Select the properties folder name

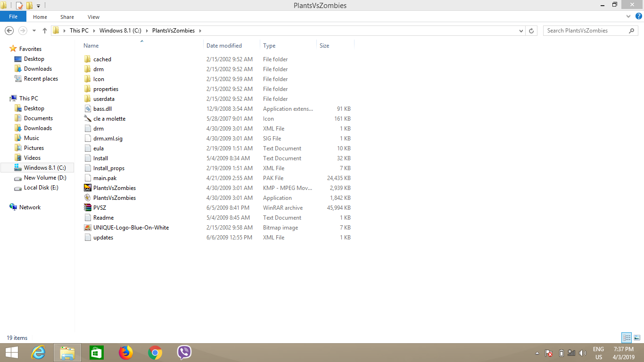(x=106, y=89)
